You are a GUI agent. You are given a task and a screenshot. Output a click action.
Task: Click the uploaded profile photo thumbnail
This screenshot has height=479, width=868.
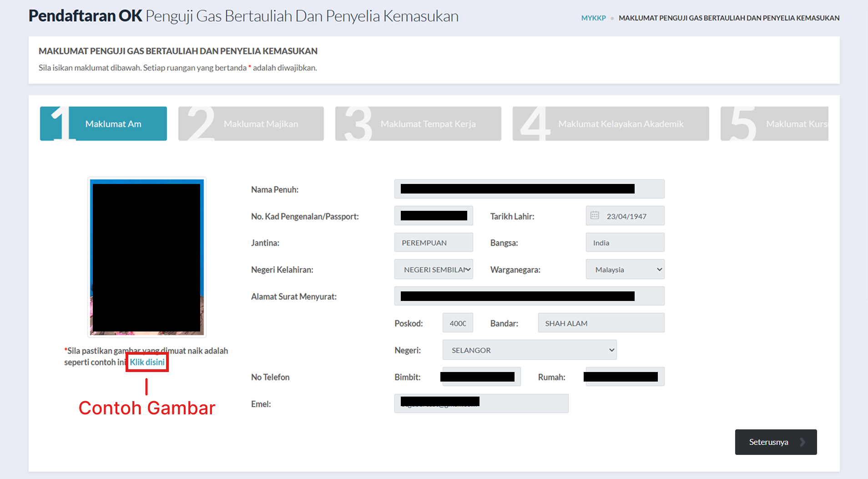pos(146,257)
